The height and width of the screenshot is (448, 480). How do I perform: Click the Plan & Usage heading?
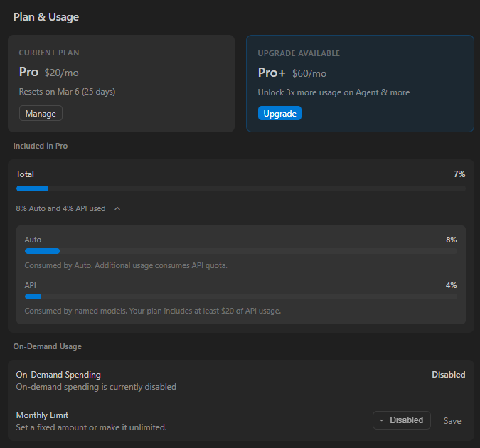point(46,17)
